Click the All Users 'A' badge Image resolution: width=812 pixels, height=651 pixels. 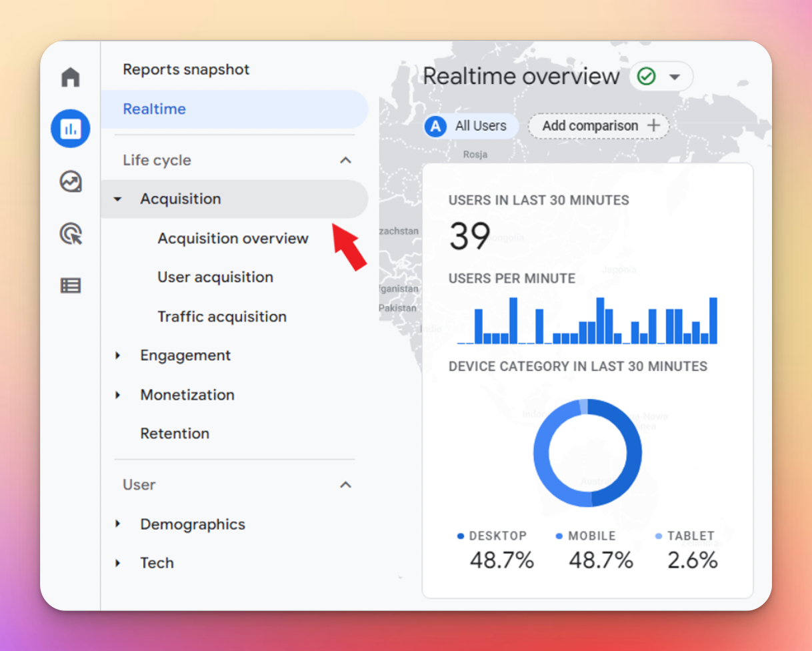click(435, 126)
